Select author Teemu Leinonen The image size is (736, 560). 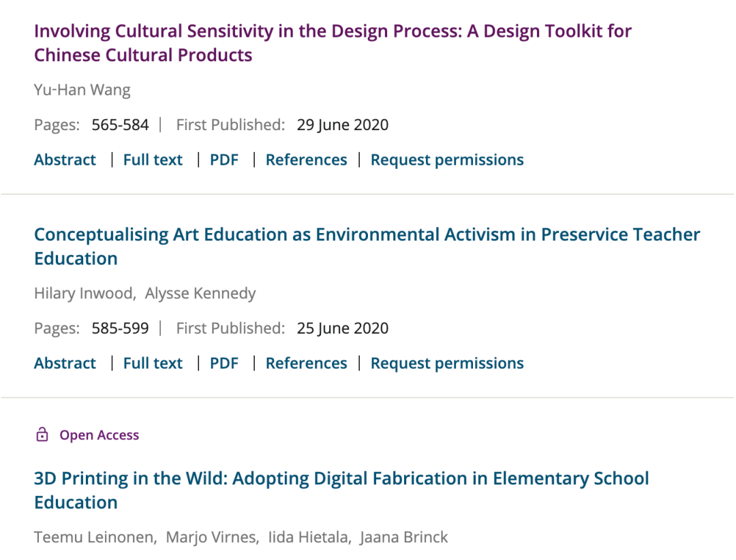point(94,537)
